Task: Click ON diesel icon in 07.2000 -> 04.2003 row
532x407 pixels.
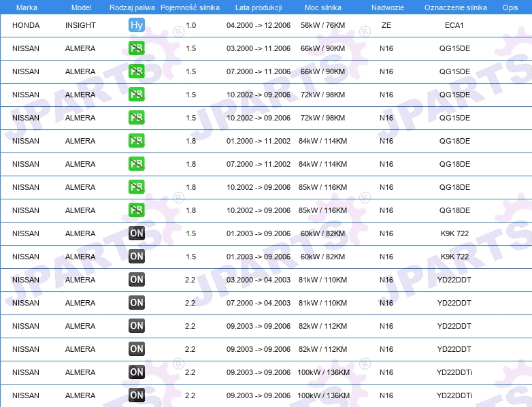Action: [136, 303]
